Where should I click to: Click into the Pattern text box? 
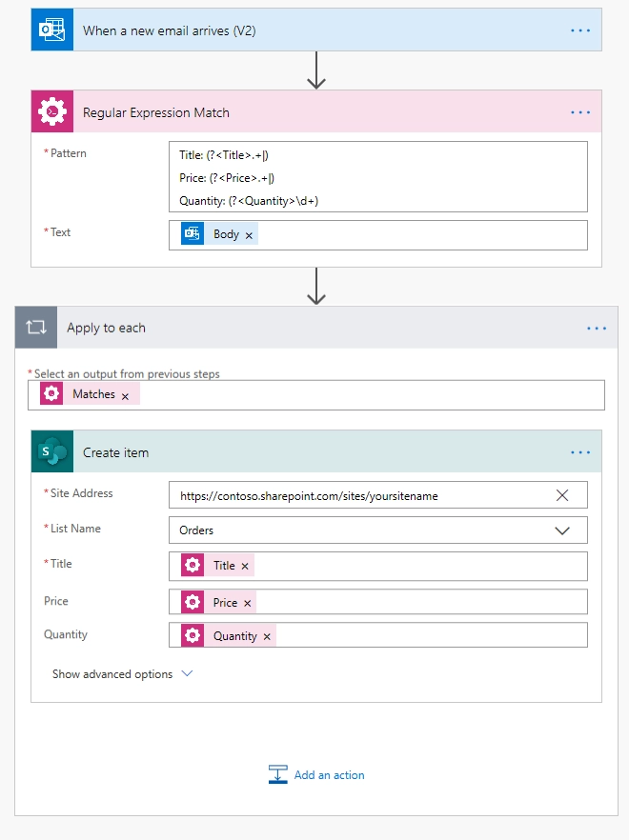click(x=378, y=177)
